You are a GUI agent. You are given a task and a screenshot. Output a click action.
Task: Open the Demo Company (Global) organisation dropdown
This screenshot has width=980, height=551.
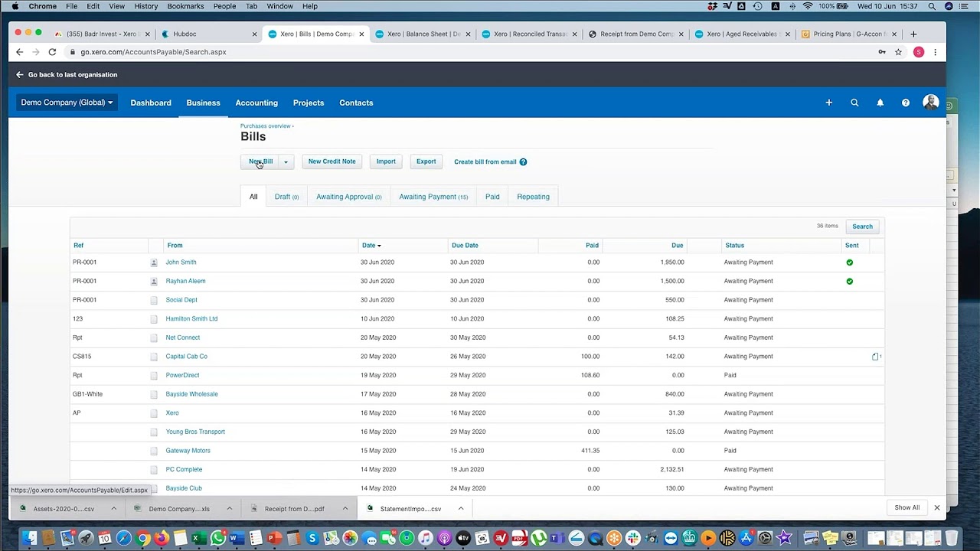(x=67, y=103)
